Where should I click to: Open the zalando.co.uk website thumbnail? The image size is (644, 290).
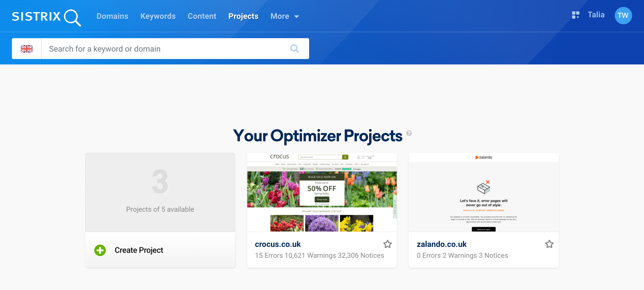coord(483,192)
